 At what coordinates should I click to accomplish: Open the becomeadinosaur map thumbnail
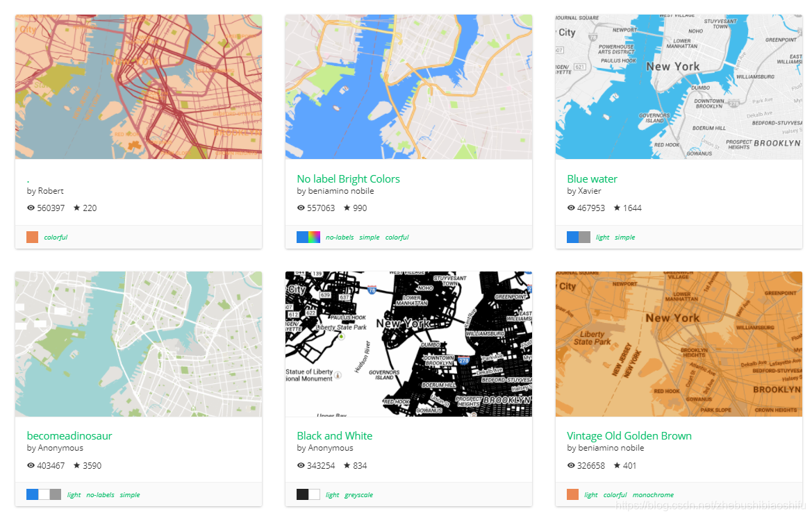click(138, 344)
